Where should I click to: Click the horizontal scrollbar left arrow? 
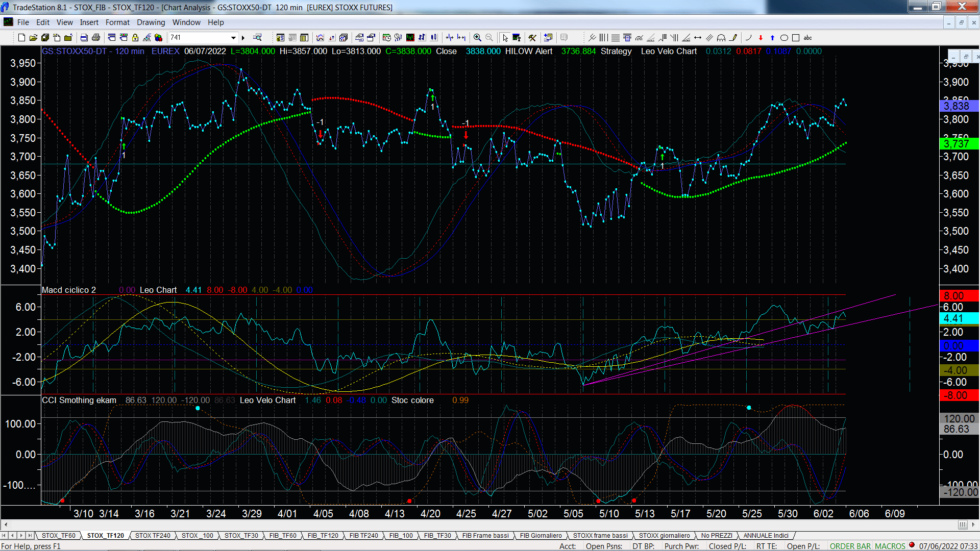(6, 524)
